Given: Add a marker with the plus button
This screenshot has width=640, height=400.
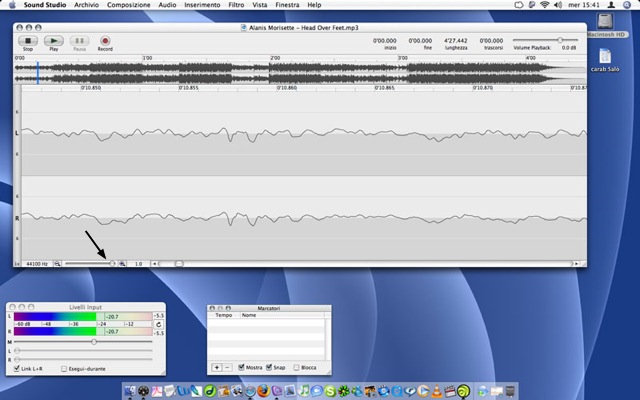Looking at the screenshot, I should click(217, 368).
